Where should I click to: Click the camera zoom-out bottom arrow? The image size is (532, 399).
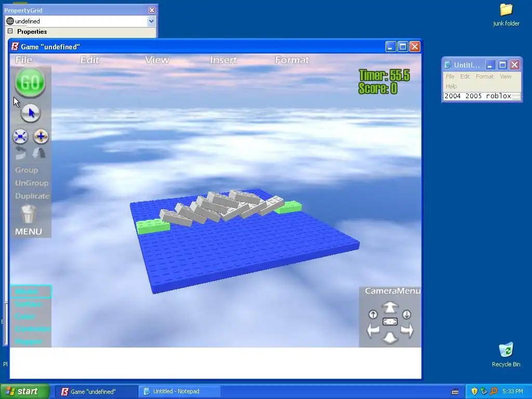[x=390, y=338]
